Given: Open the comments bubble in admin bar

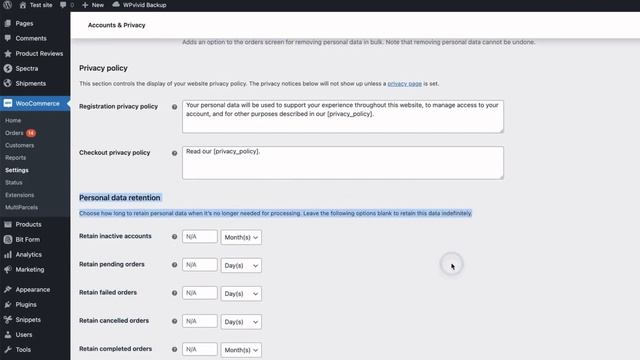Looking at the screenshot, I should (63, 5).
